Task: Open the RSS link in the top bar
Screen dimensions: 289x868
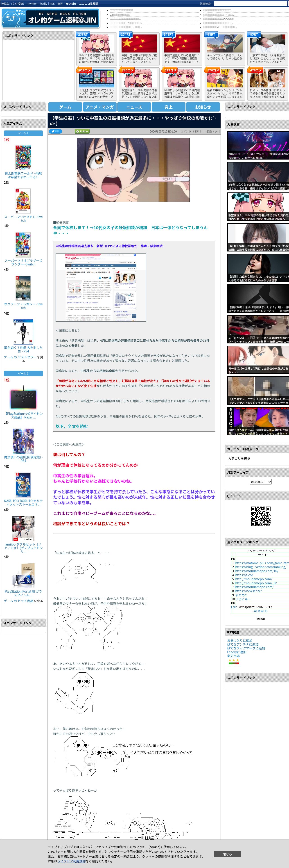Action: (x=52, y=4)
